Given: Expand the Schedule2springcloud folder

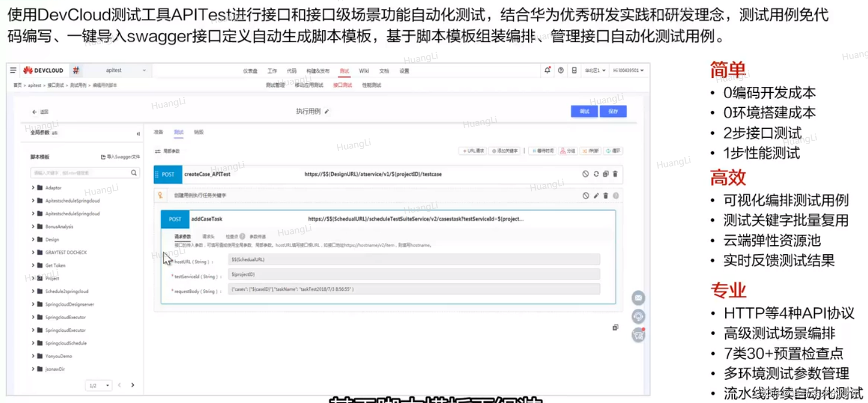Looking at the screenshot, I should point(33,291).
